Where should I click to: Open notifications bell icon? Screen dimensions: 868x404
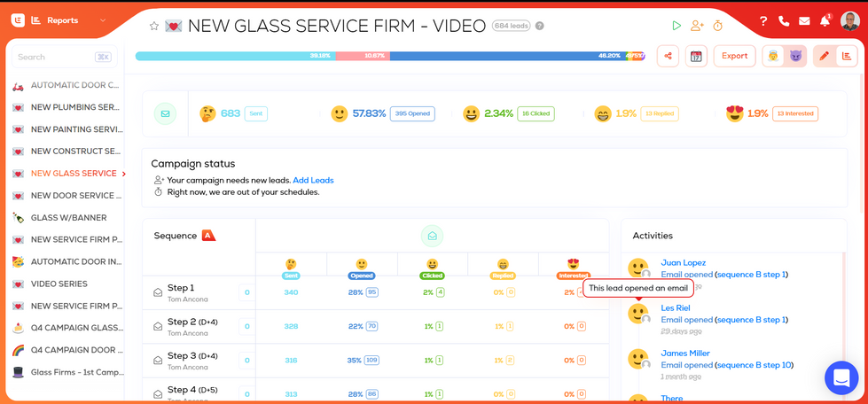825,21
